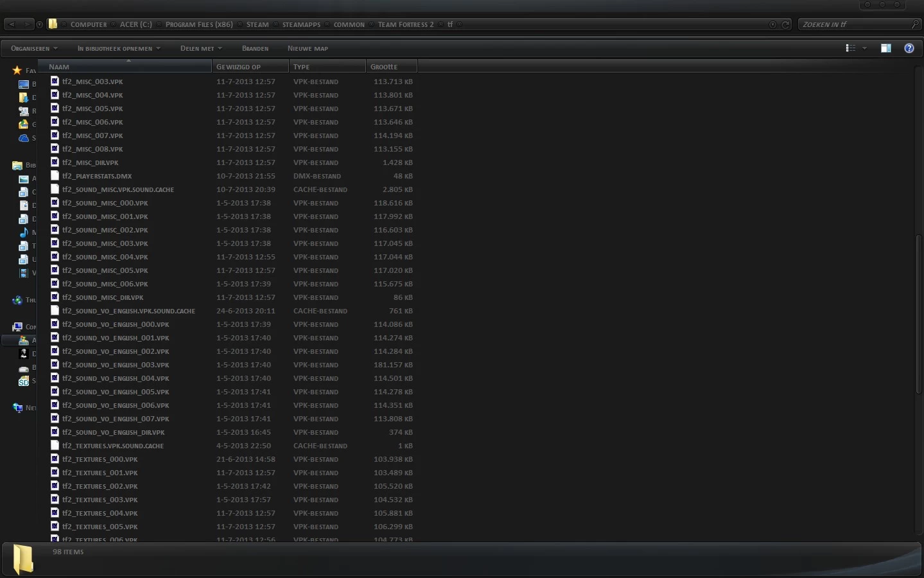Expand the 'In bibliotheek opnemen' dropdown
Image resolution: width=924 pixels, height=578 pixels.
pyautogui.click(x=119, y=48)
